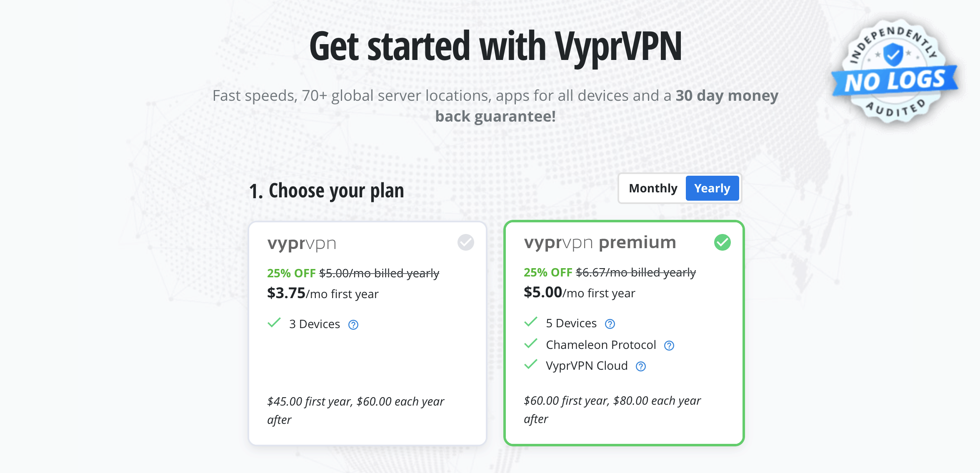Image resolution: width=980 pixels, height=473 pixels.
Task: Switch billing to Yearly
Action: coord(712,188)
